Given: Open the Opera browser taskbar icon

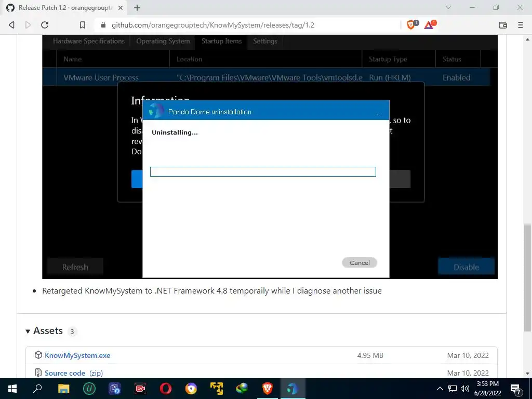Looking at the screenshot, I should (166, 389).
